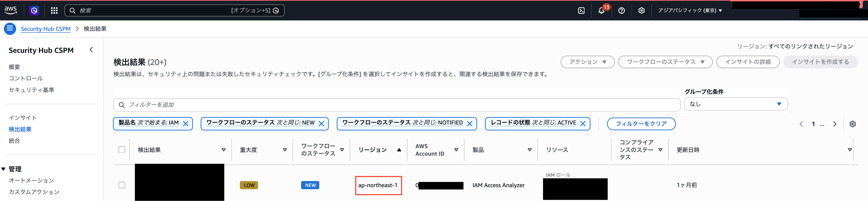
Task: Check the ap-northeast-1 finding row checkbox
Action: (x=122, y=185)
